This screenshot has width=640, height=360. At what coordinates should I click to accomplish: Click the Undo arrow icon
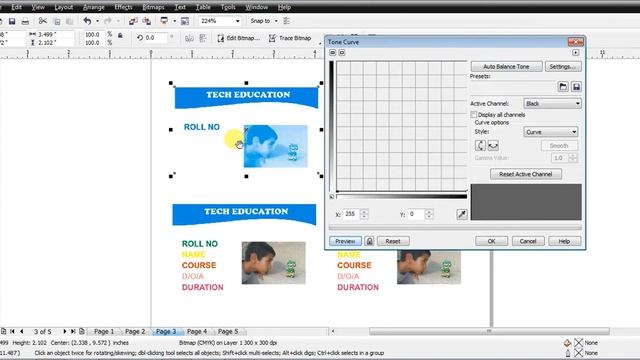click(x=87, y=21)
